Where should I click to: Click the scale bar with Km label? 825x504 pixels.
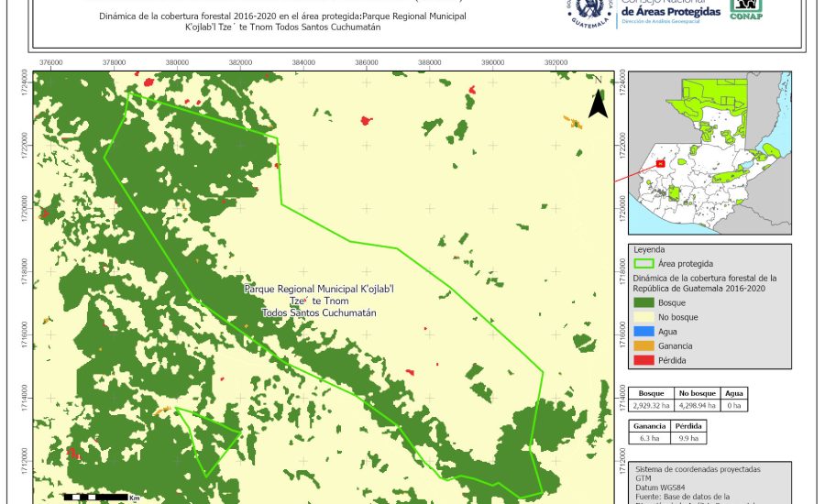point(101,497)
